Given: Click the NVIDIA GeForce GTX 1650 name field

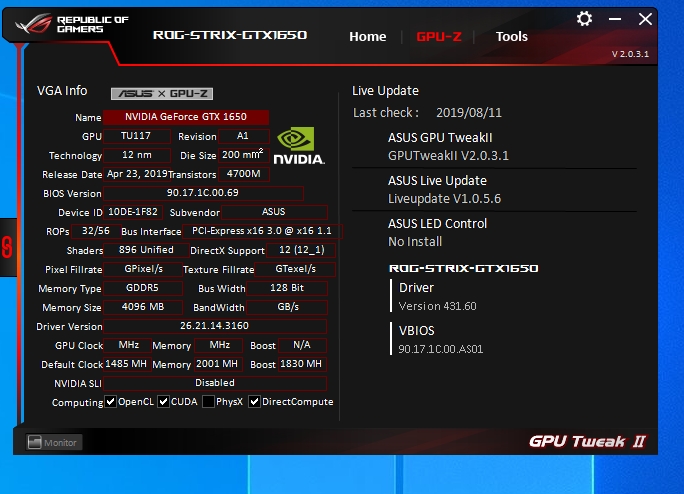Looking at the screenshot, I should pos(187,117).
